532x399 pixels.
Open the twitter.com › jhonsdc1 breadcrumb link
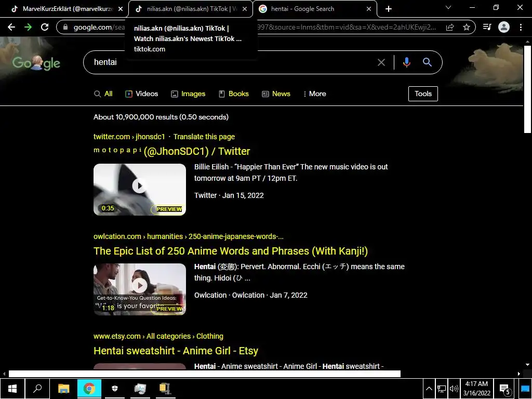click(129, 137)
